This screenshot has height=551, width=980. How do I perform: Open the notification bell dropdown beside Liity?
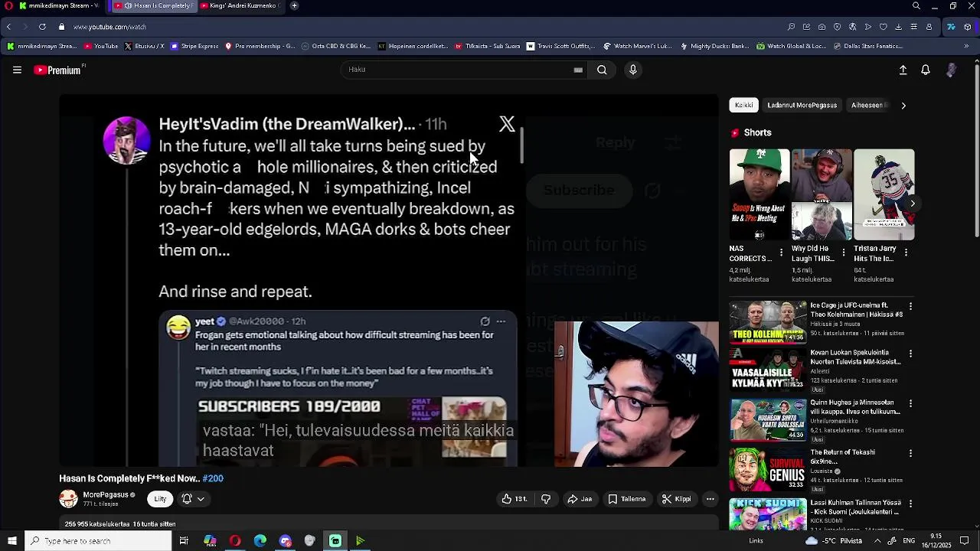pos(193,499)
